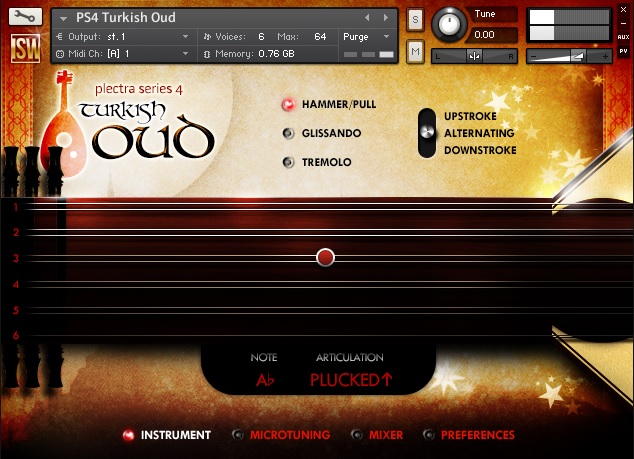Screen dimensions: 634x459
Task: Collapse the PS4 Turkish Oud instrument header arrow
Action: 63,18
